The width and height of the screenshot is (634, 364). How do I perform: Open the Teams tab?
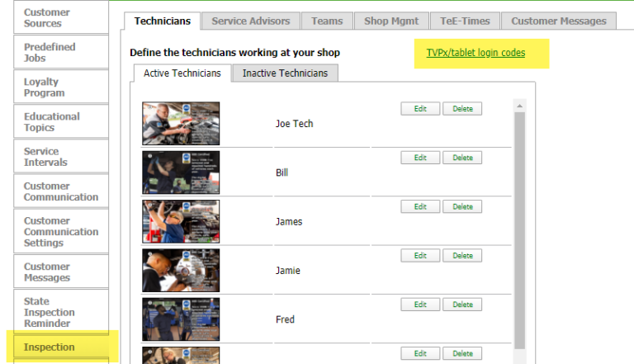(327, 21)
